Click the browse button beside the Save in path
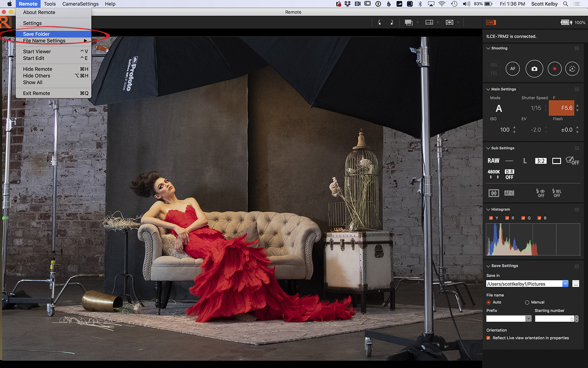 [576, 283]
